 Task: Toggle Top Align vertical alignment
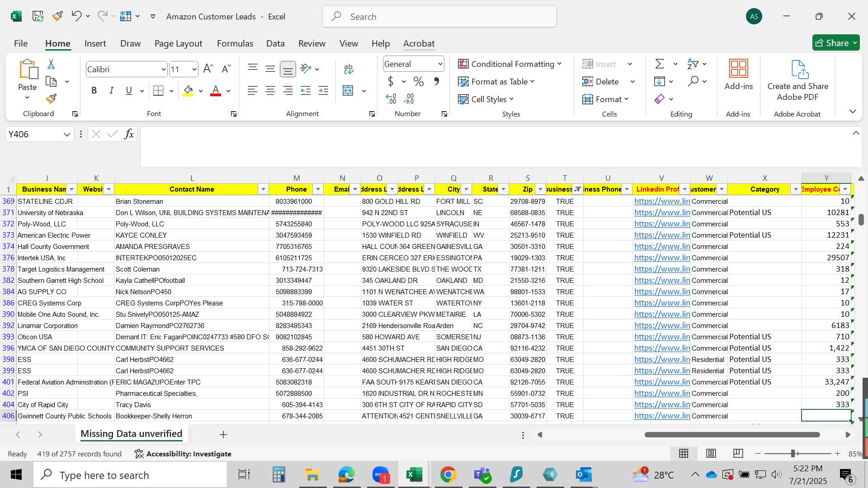[x=253, y=69]
